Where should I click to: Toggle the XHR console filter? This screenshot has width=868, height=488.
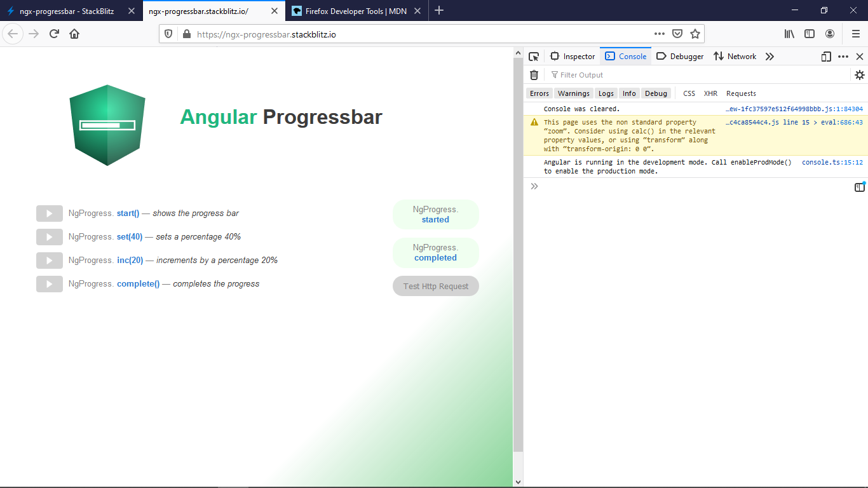click(x=710, y=93)
